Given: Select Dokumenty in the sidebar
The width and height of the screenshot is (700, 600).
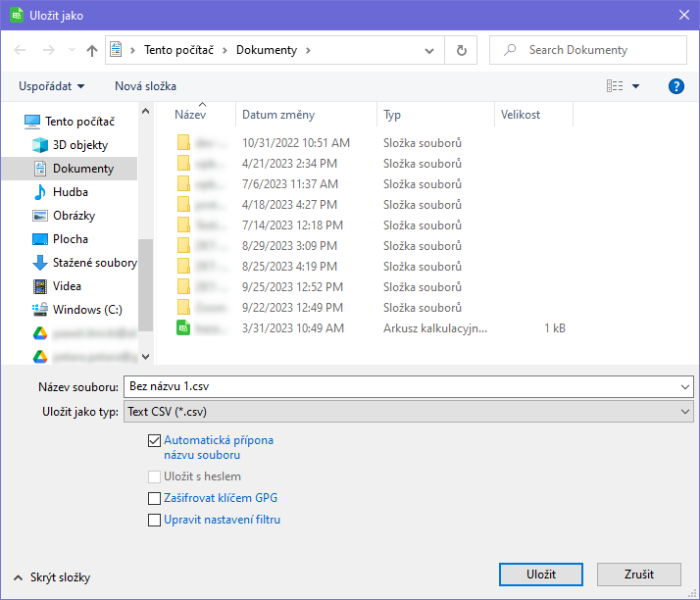Looking at the screenshot, I should [70, 169].
